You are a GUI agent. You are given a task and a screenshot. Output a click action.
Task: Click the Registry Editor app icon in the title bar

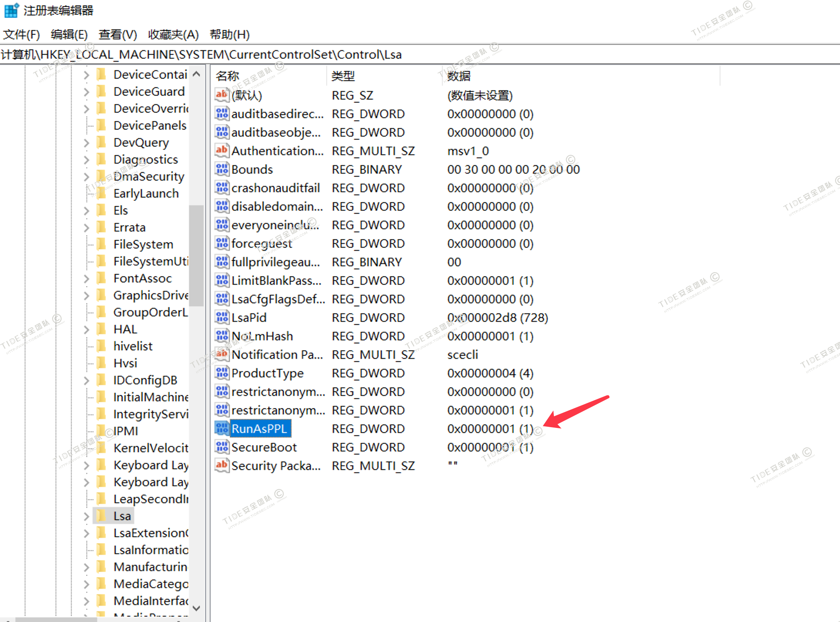coord(11,10)
